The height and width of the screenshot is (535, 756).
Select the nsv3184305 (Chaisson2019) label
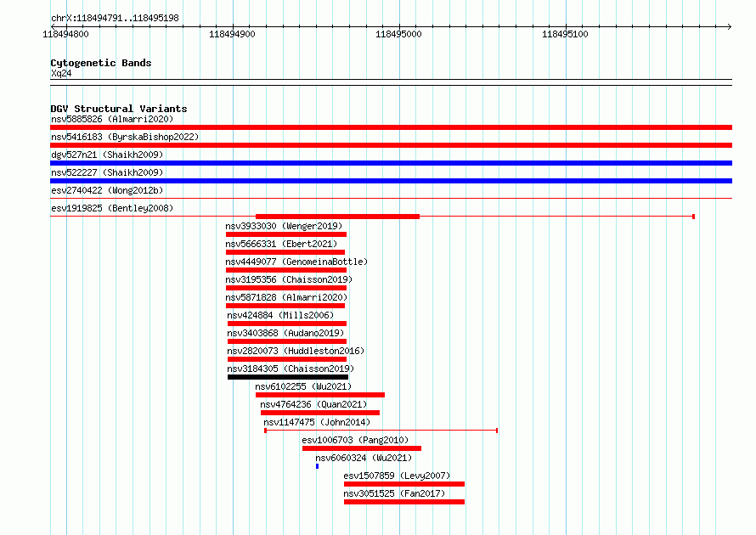click(291, 369)
